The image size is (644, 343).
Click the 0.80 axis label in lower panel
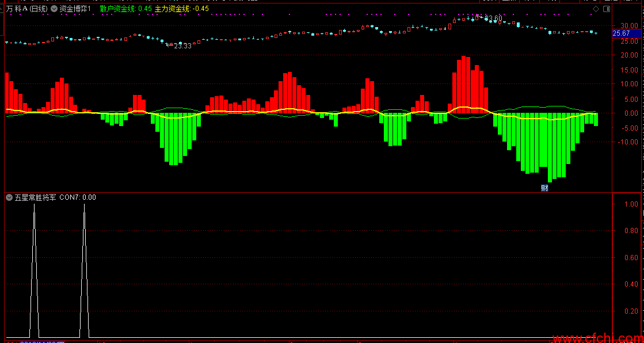click(x=632, y=231)
